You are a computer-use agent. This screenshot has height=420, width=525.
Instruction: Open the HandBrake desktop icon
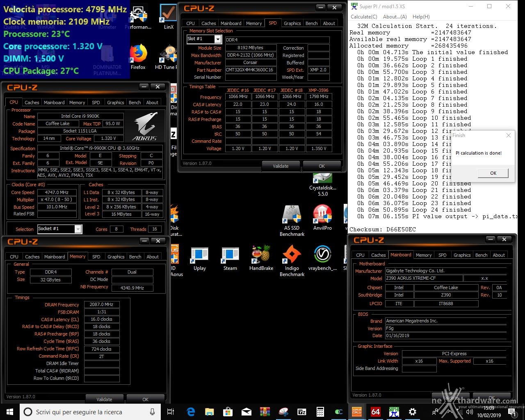pos(261,258)
